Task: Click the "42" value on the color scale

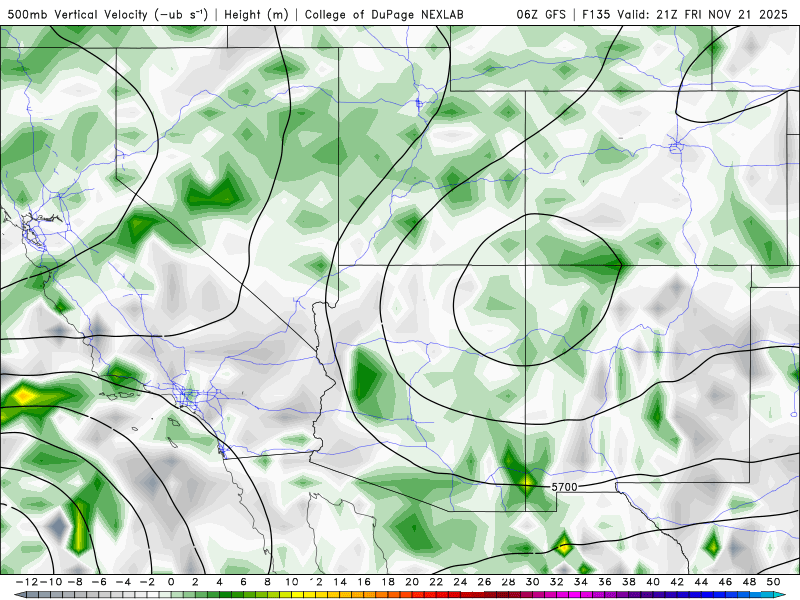Action: coord(677,582)
